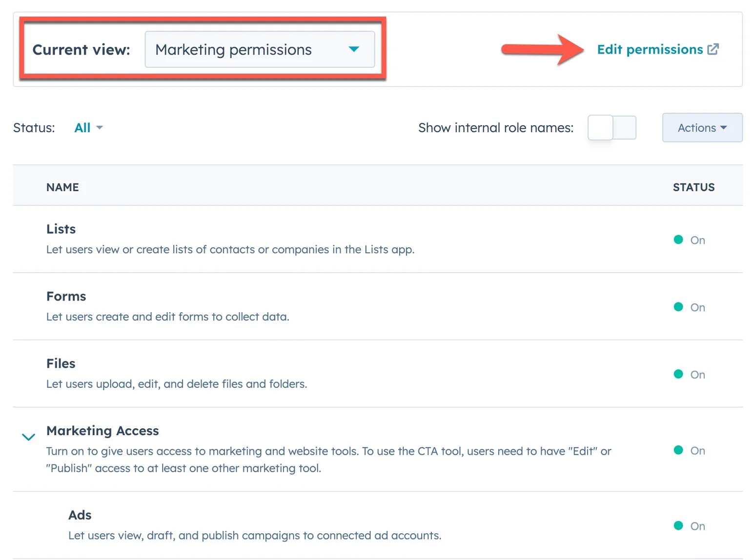Click green status dot in Marketing Access row
Screen dimensions: 754x560
pos(678,450)
